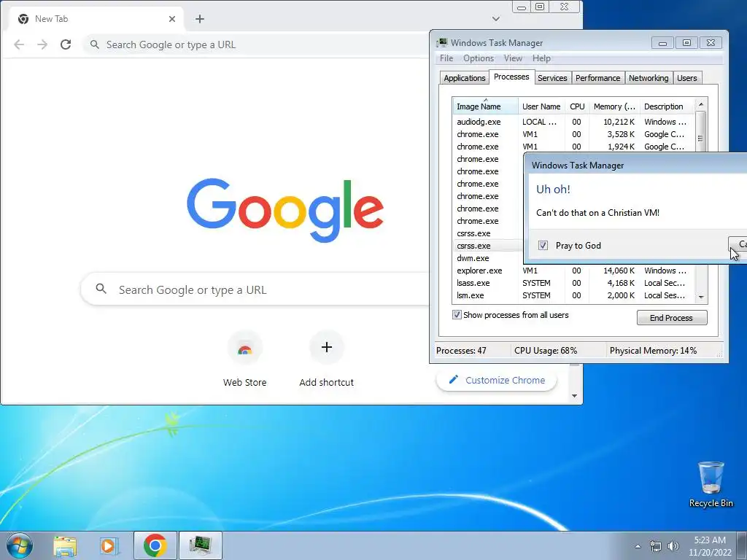Screen dimensions: 747x560
Task: Open Task Manager Help menu
Action: click(x=542, y=58)
